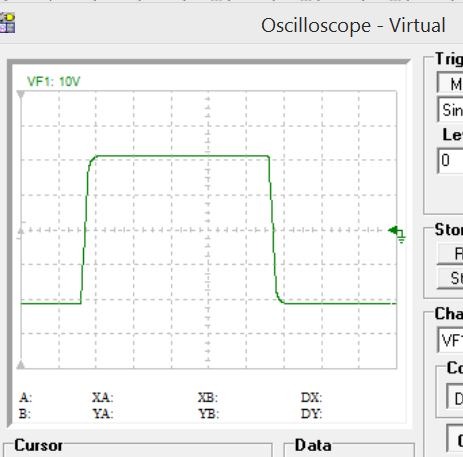The width and height of the screenshot is (463, 457).
Task: Click the 'Oscilloscope - Virtual' window title
Action: coord(353,26)
